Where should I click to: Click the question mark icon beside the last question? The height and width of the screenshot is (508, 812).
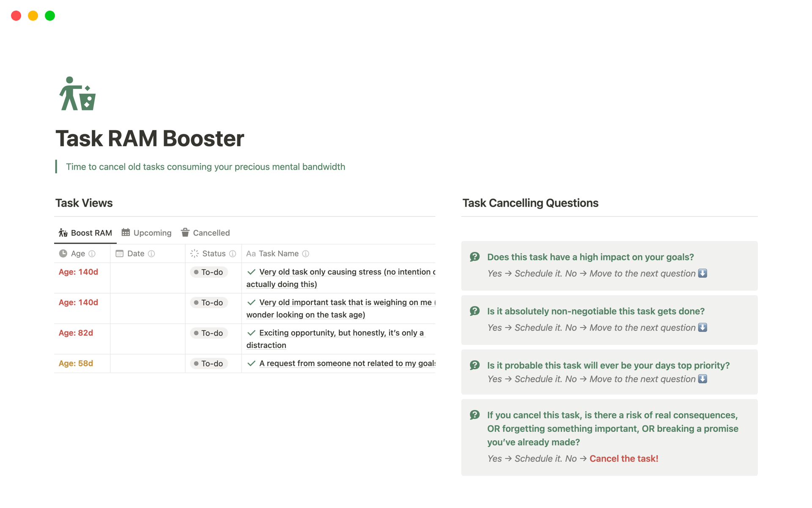[x=475, y=415]
